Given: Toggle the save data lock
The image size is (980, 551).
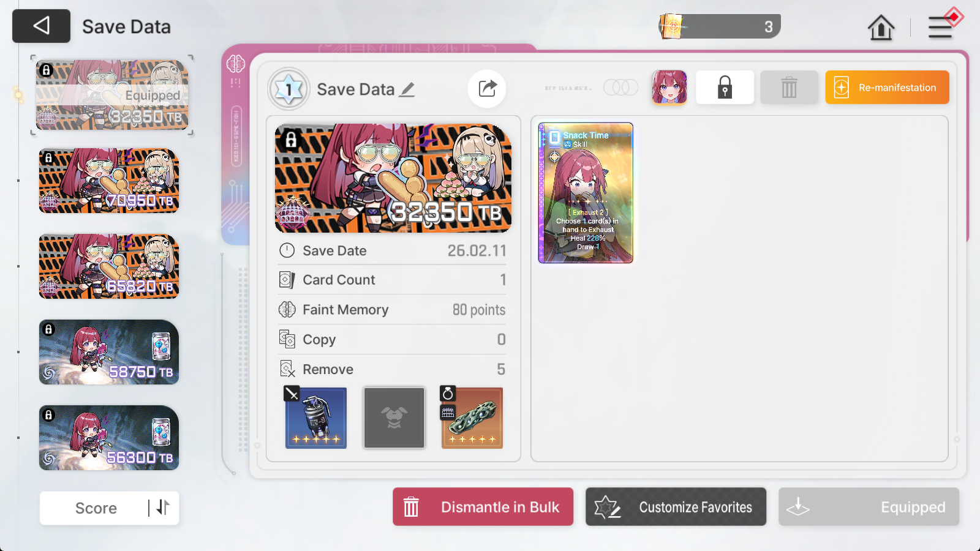Looking at the screenshot, I should click(x=725, y=87).
